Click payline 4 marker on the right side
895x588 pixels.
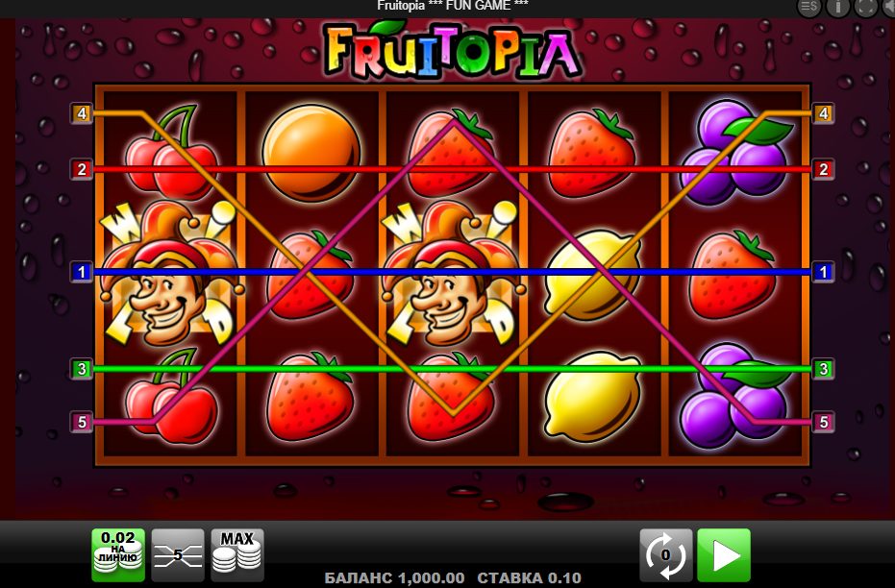(x=823, y=113)
